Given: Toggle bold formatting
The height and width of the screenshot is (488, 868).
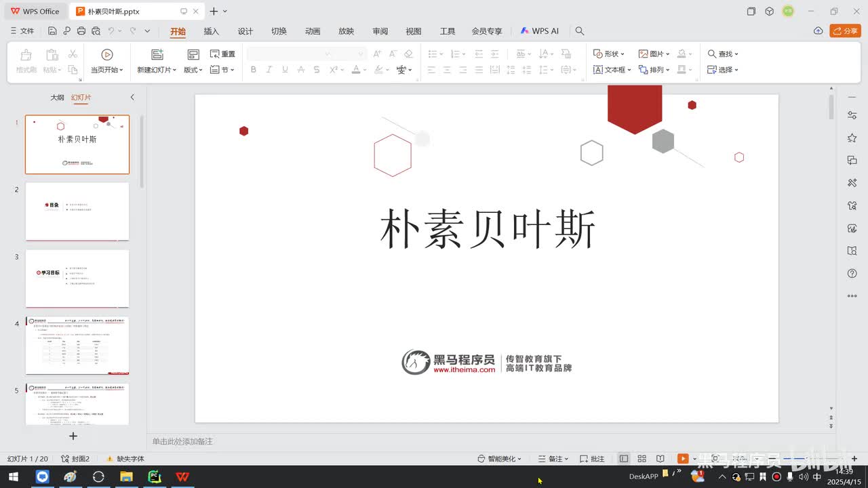Looking at the screenshot, I should pyautogui.click(x=254, y=70).
